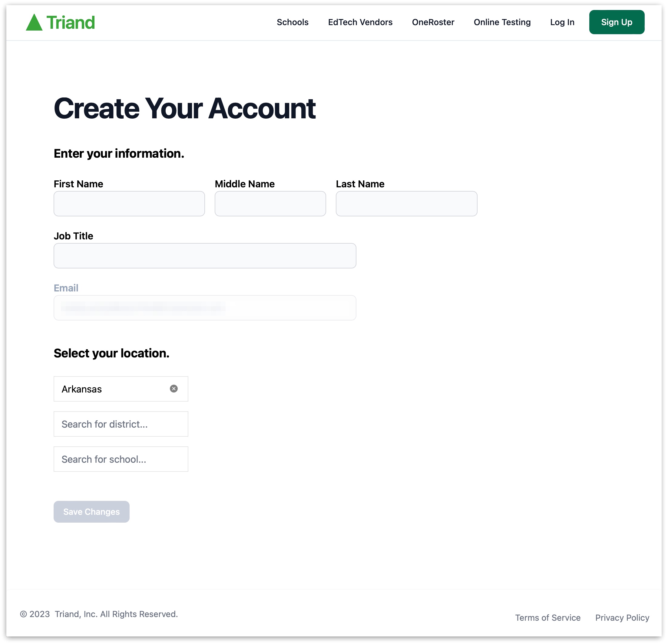Click the Middle Name input field
This screenshot has height=644, width=668.
[x=270, y=203]
